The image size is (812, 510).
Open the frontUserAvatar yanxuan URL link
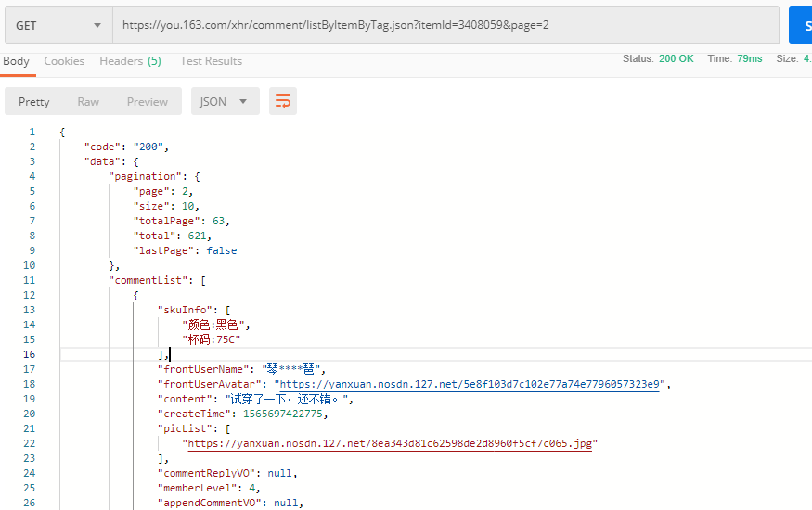pos(470,384)
